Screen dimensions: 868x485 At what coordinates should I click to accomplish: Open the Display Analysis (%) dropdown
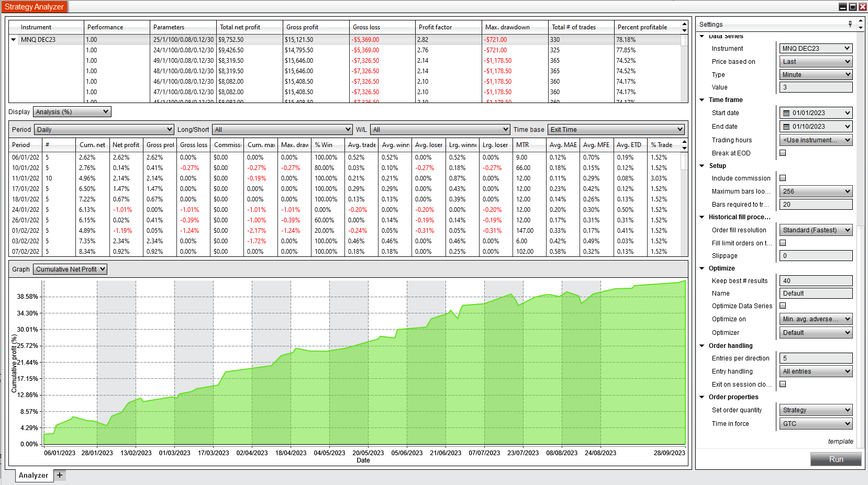pos(72,112)
